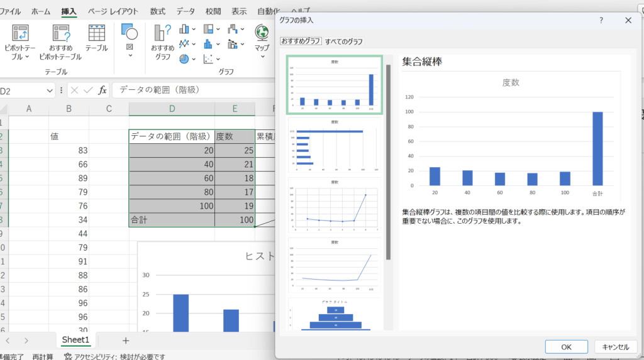644x360 pixels.
Task: Switch to the 表示 ribbon tab
Action: [239, 11]
